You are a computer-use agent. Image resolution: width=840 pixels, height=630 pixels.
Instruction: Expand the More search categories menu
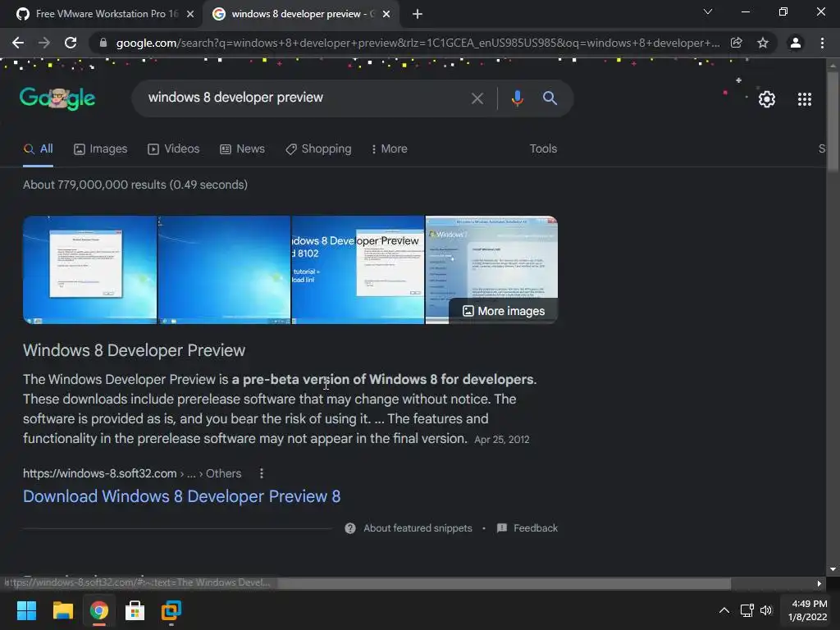tap(389, 149)
